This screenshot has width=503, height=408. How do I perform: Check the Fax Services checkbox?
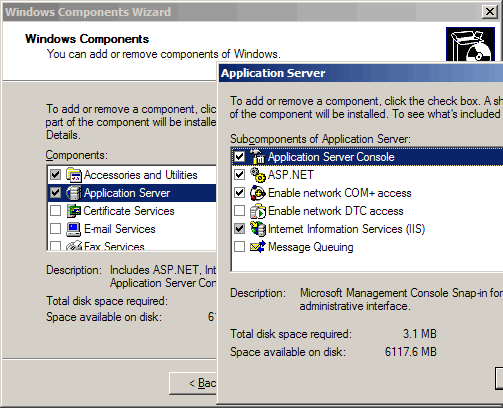tap(55, 246)
